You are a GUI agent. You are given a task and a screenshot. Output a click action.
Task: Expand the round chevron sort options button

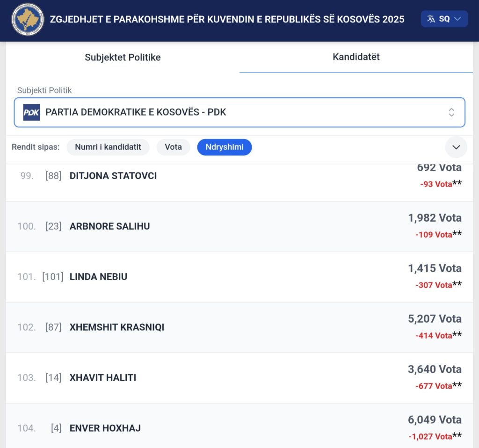456,147
